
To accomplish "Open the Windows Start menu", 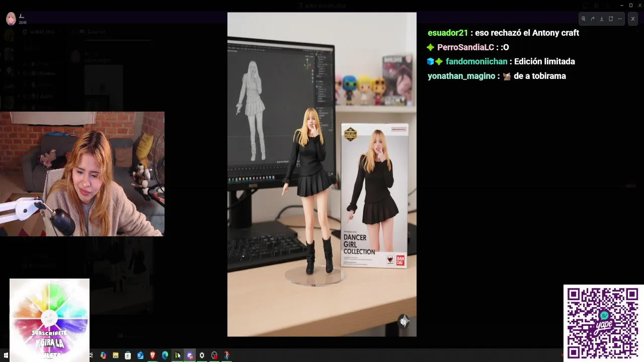I will click(6, 355).
